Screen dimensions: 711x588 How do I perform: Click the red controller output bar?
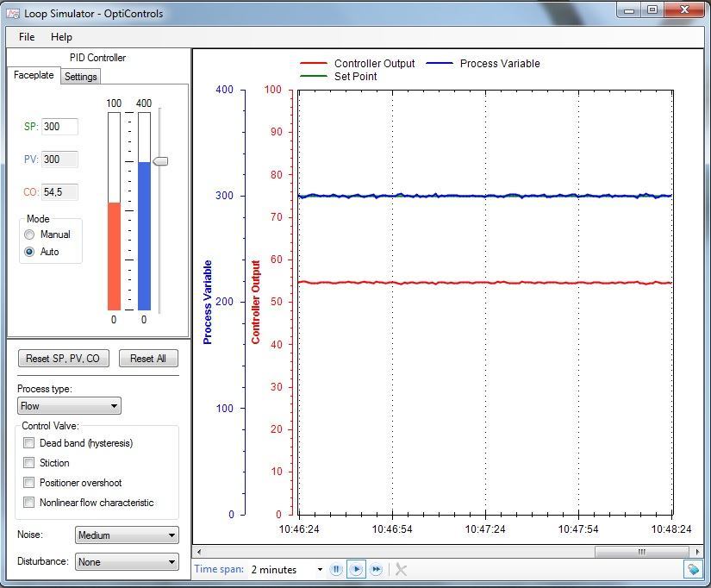(114, 256)
